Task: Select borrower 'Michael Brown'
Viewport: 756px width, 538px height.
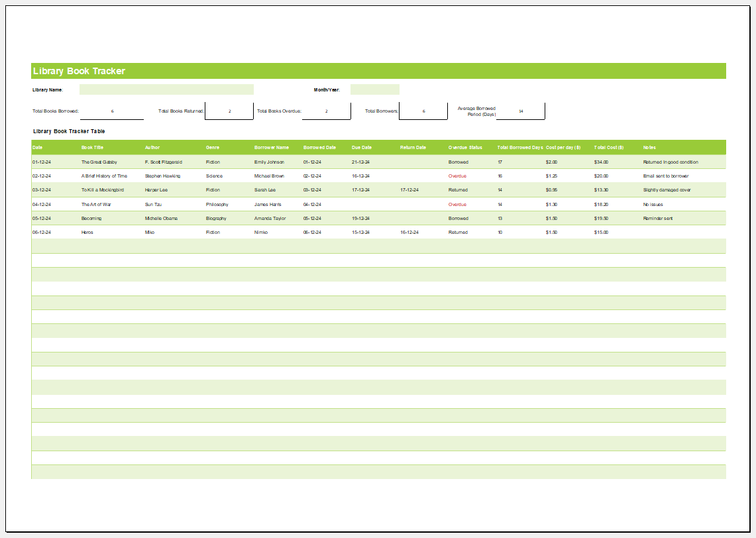Action: click(269, 176)
